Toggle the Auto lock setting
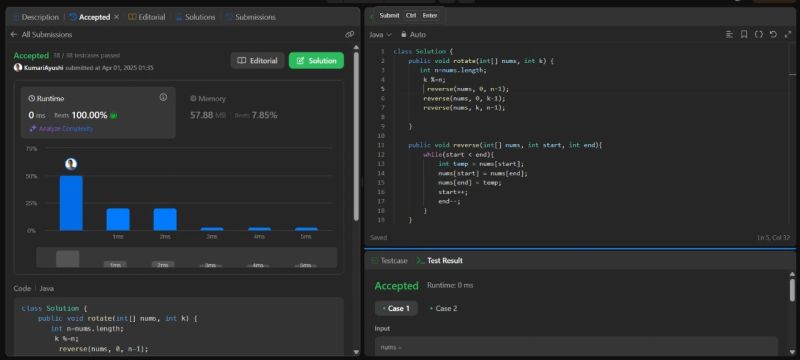This screenshot has width=800, height=360. click(413, 34)
